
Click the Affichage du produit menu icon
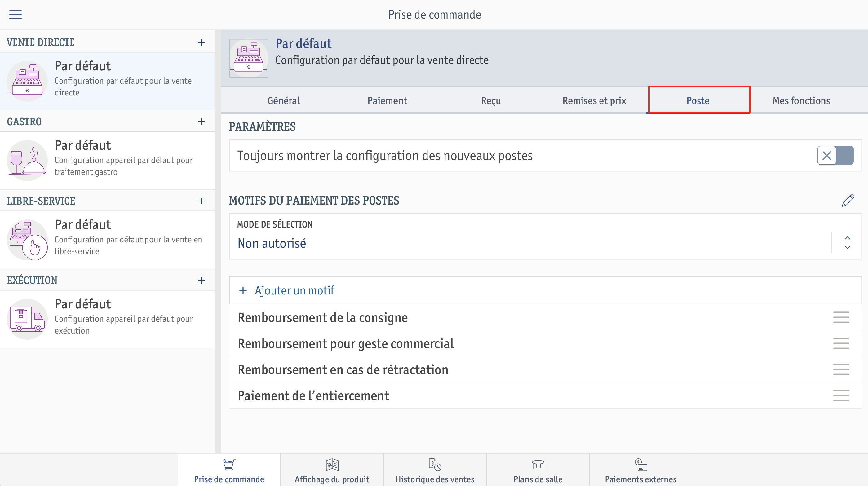332,464
